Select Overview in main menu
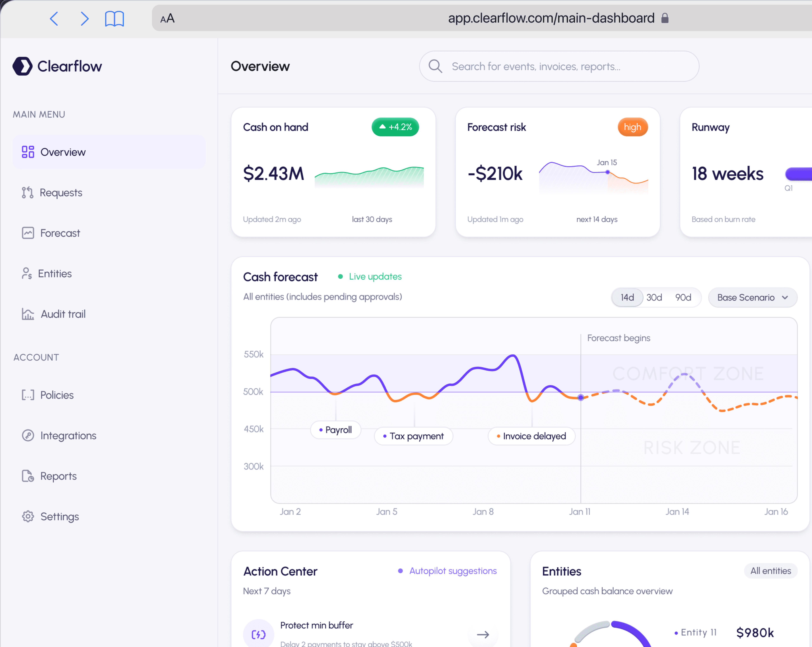This screenshot has height=647, width=812. (x=63, y=152)
